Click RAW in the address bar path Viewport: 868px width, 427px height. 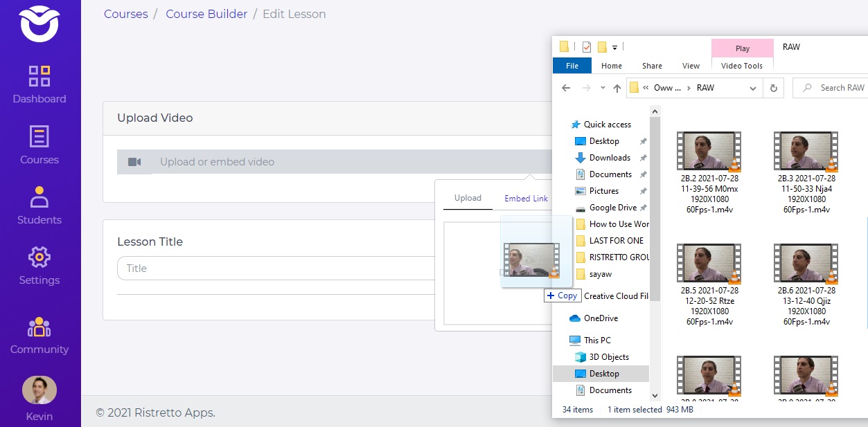click(705, 88)
